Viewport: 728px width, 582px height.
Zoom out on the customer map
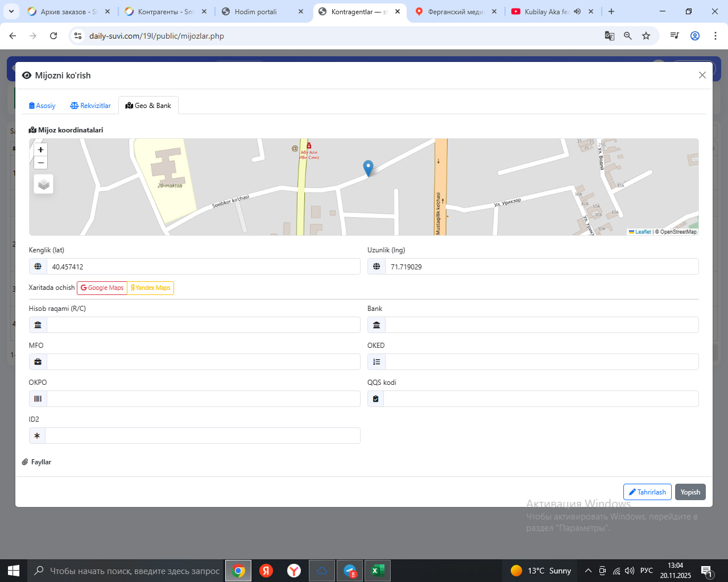(x=40, y=163)
